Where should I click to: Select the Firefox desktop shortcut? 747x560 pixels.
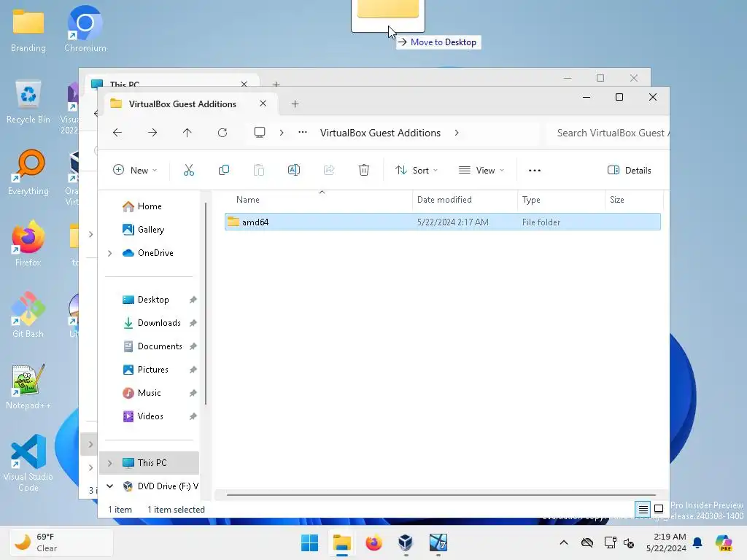click(x=28, y=244)
